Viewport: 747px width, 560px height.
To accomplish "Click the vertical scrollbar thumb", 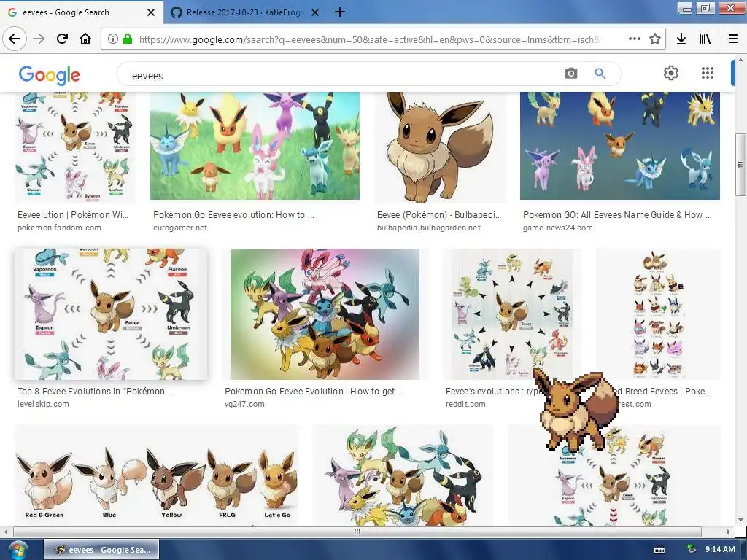I will pos(740,164).
